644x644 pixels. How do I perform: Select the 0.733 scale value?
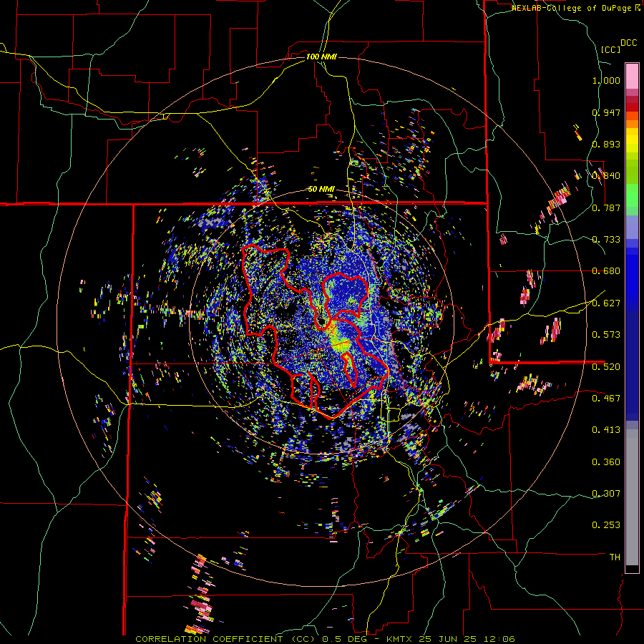point(606,240)
